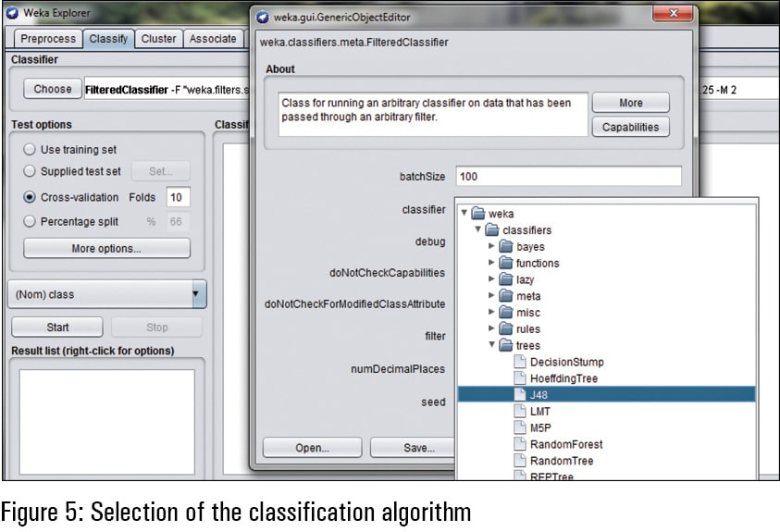The width and height of the screenshot is (780, 532).
Task: Select the J48 tree classifier
Action: pos(539,394)
